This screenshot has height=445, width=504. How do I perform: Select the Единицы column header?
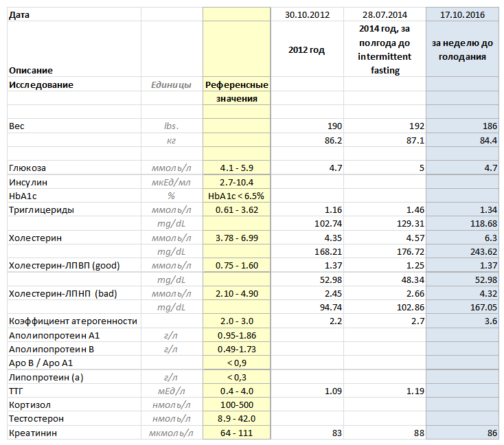(172, 84)
